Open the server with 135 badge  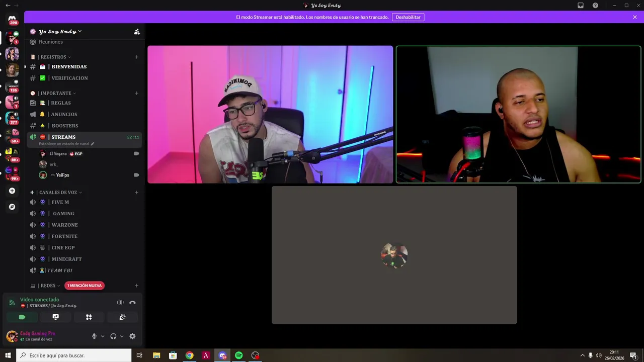(12, 85)
